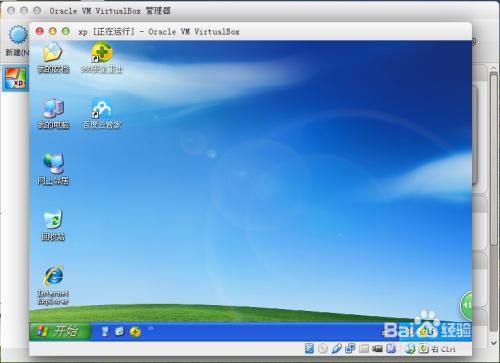Screen dimensions: 500x363
Task: Launch Internet Explorer from desktop
Action: pos(53,285)
